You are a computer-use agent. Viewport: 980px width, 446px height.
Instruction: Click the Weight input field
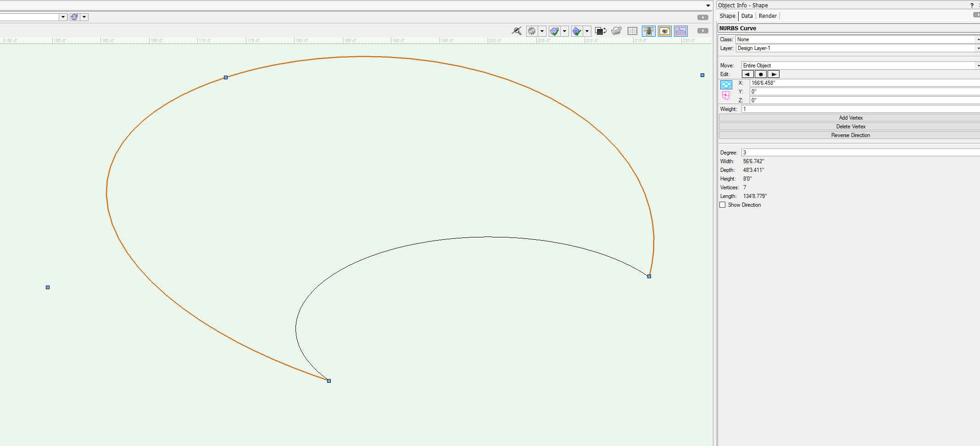tap(860, 109)
